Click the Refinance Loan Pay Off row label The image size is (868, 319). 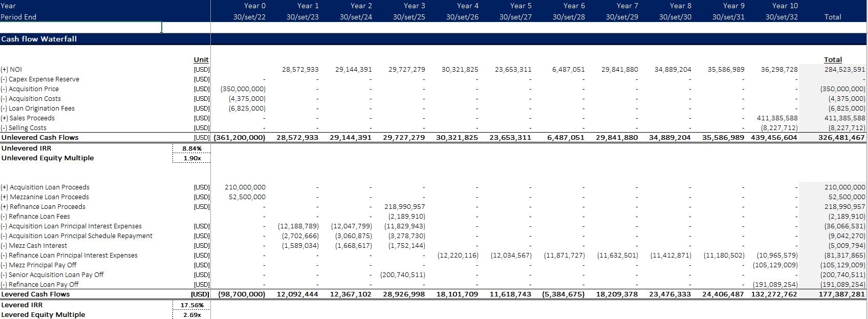39,285
